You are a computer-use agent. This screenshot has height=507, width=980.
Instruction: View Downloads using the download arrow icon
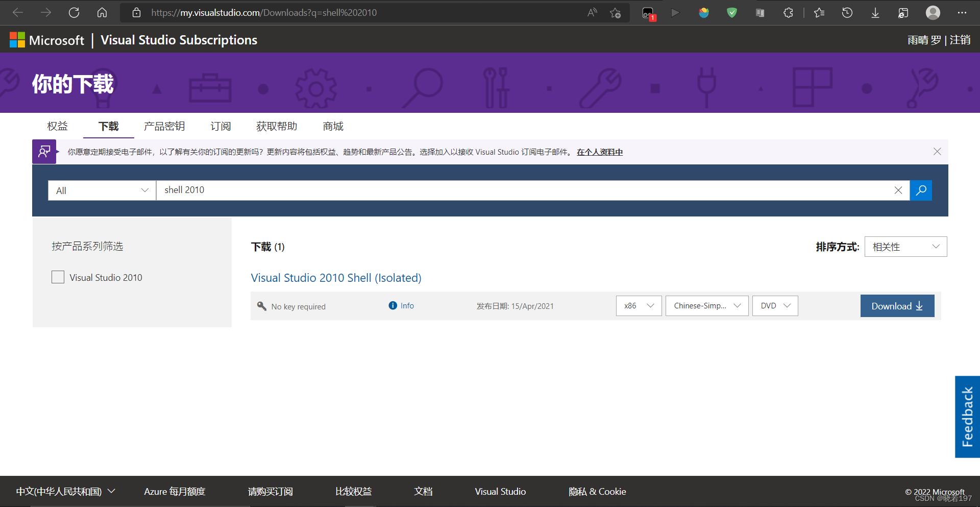click(875, 12)
